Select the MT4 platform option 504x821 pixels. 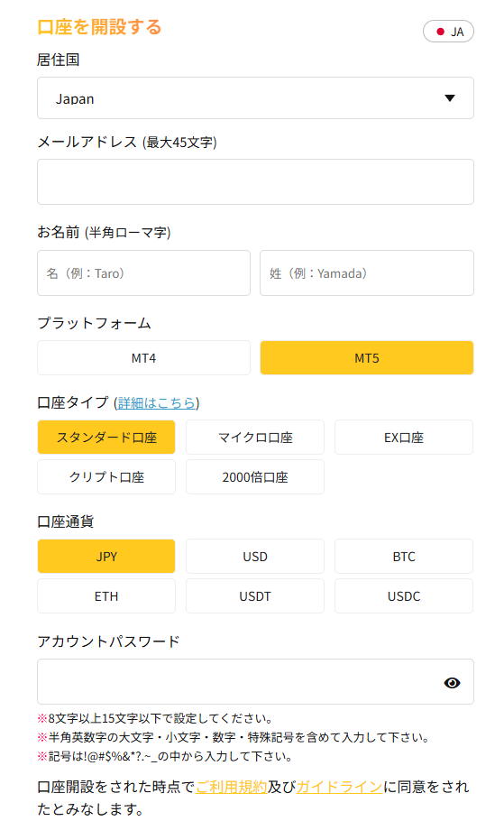click(x=143, y=358)
